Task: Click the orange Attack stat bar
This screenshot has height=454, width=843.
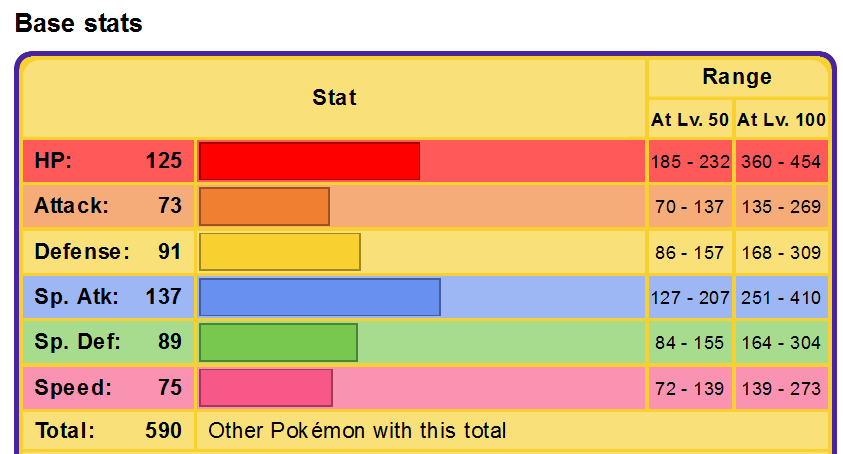Action: click(264, 206)
